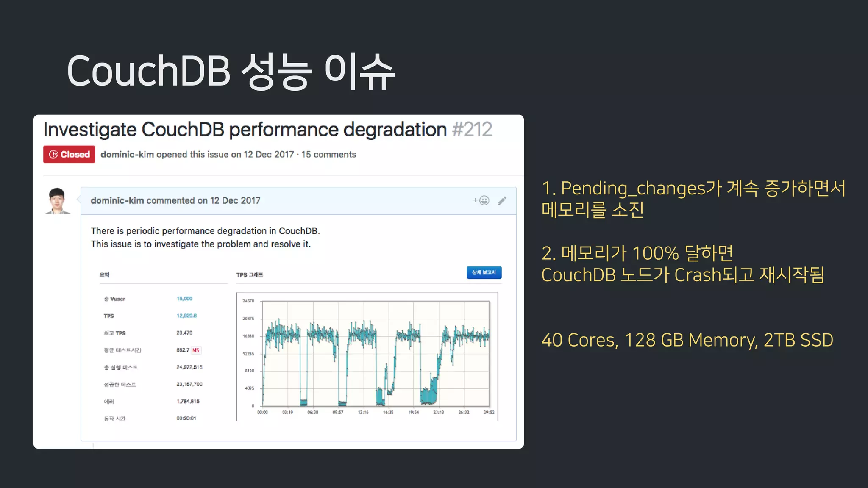
Task: Click the 'commented on 12 Dec 2017' timestamp
Action: (203, 201)
